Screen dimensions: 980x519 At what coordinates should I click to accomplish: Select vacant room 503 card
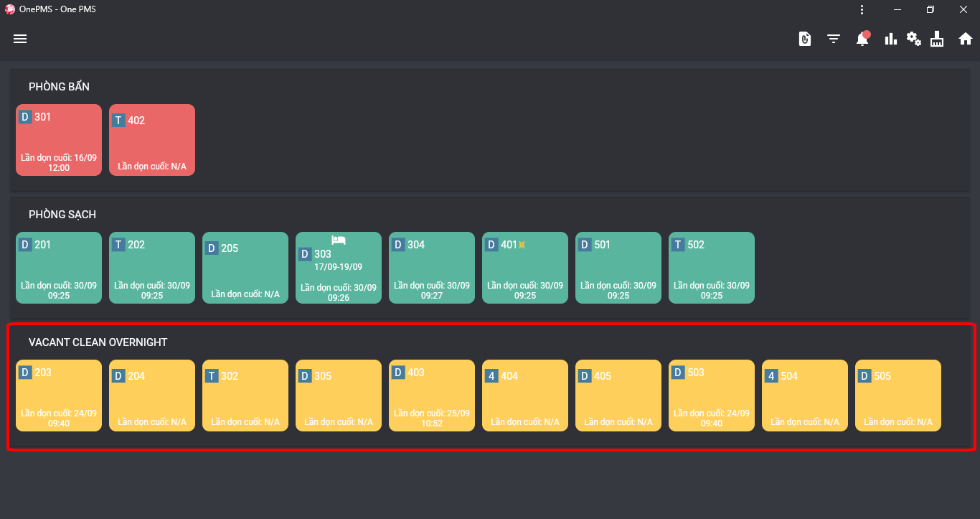coord(712,396)
